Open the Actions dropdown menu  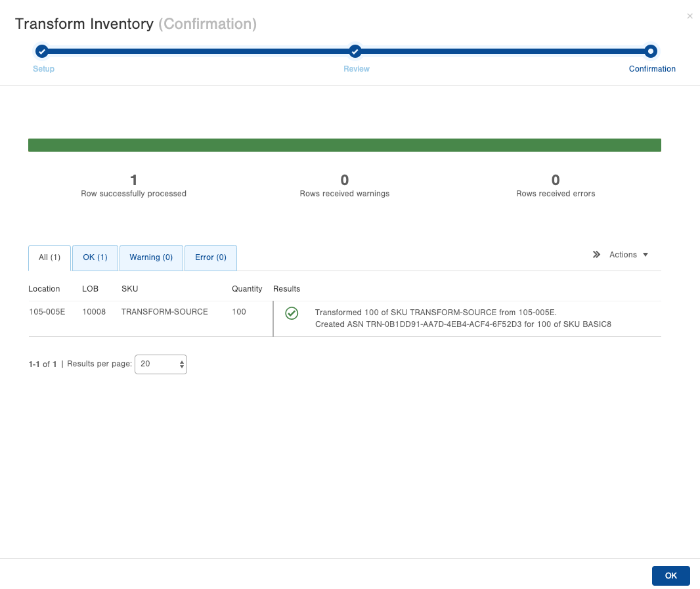tap(628, 255)
